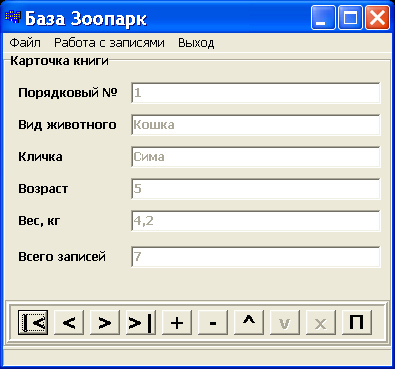Click the disabled x cancel button
Image resolution: width=395 pixels, height=369 pixels.
(321, 322)
